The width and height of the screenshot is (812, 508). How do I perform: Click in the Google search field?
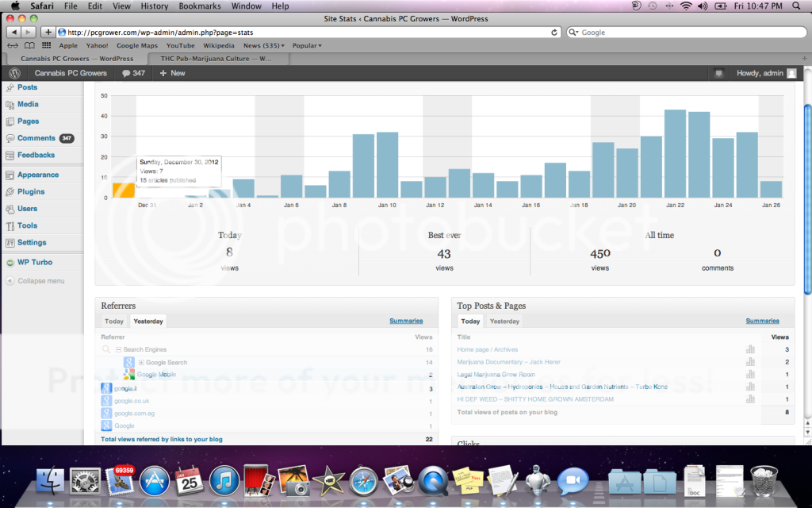tap(686, 32)
